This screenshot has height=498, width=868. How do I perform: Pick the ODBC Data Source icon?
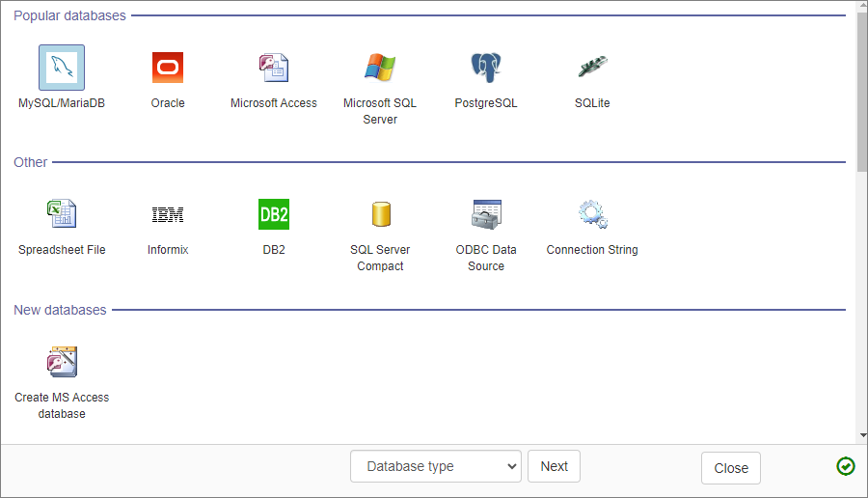tap(486, 214)
